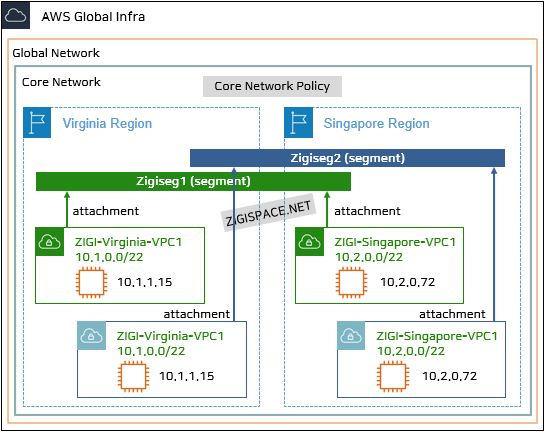Screen dimensions: 545x432
Task: Click IP "10.1.1.15" in blue-bordered Virginia VPC
Action: point(187,376)
